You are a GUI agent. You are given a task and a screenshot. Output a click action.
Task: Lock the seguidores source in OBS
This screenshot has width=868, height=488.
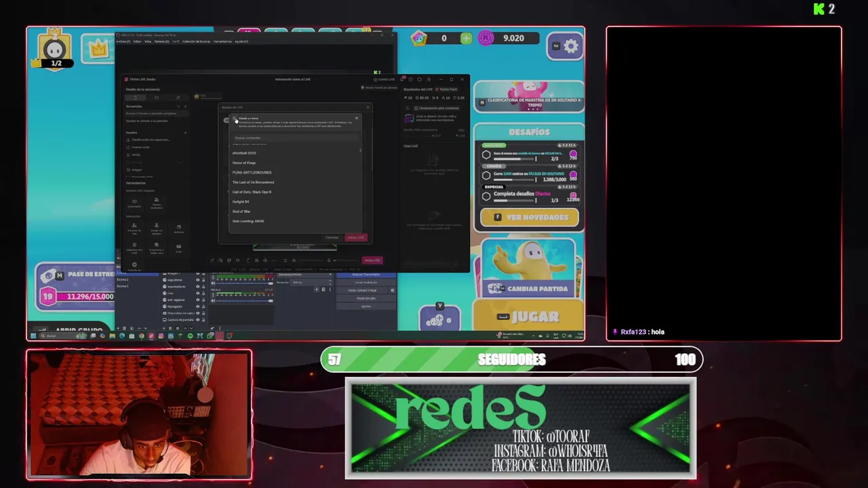click(203, 280)
